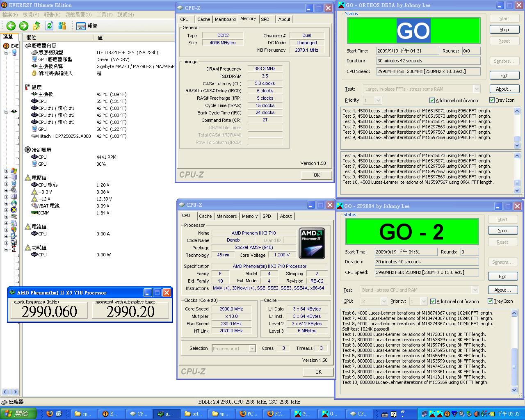Select the speaker multimedia icon in EVEREST tree
This screenshot has height=420, width=525.
pyautogui.click(x=14, y=190)
